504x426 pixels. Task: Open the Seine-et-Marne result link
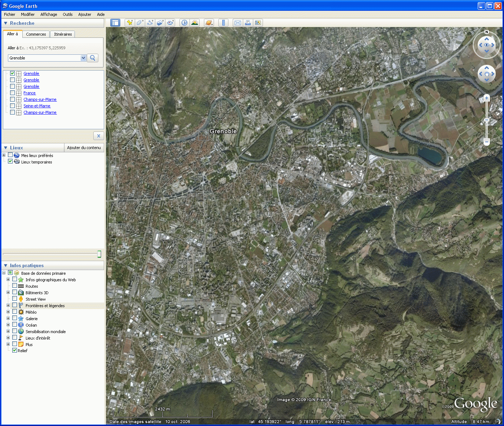[x=37, y=106]
